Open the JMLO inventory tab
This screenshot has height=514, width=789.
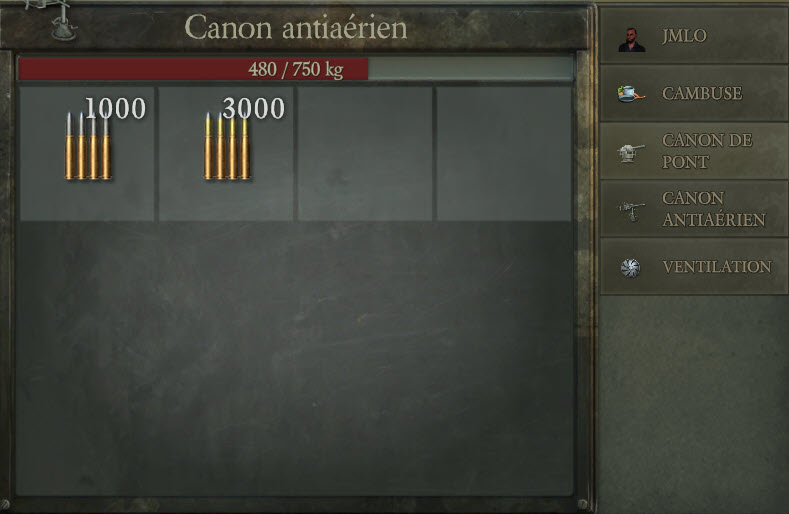click(x=694, y=35)
